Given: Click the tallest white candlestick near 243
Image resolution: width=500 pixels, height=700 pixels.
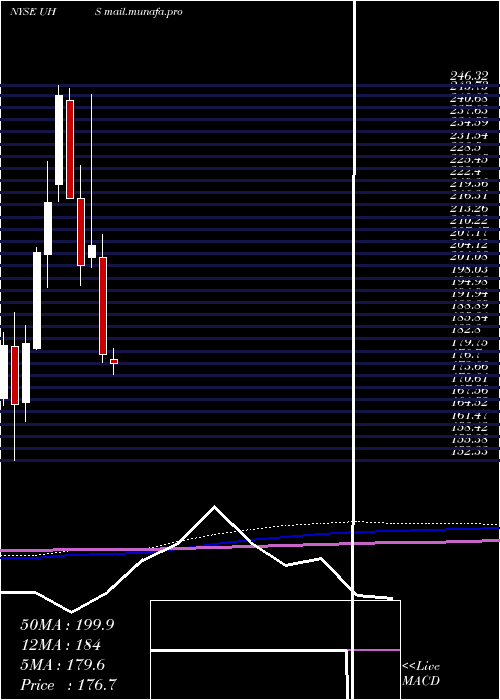Looking at the screenshot, I should click(x=59, y=140).
